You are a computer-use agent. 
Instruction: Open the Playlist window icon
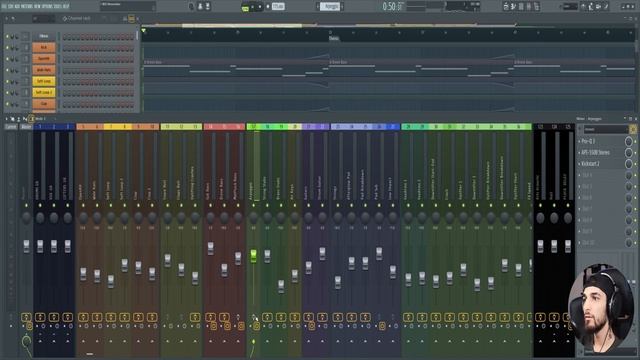coord(506,6)
